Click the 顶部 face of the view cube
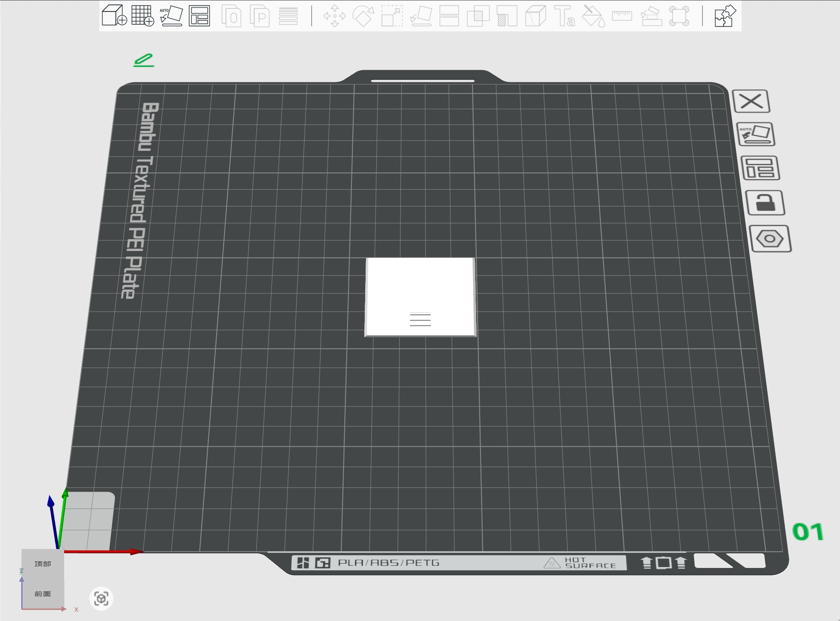 coord(43,564)
